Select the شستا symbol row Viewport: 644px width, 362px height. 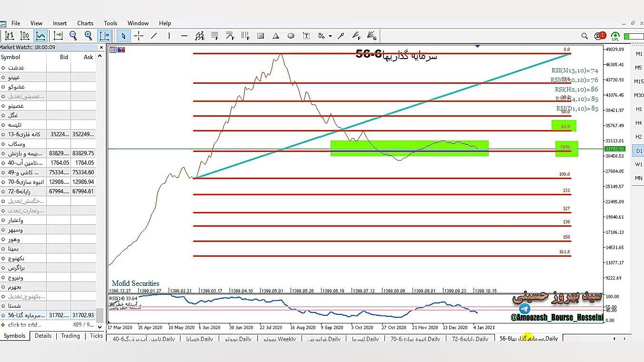tap(48, 306)
